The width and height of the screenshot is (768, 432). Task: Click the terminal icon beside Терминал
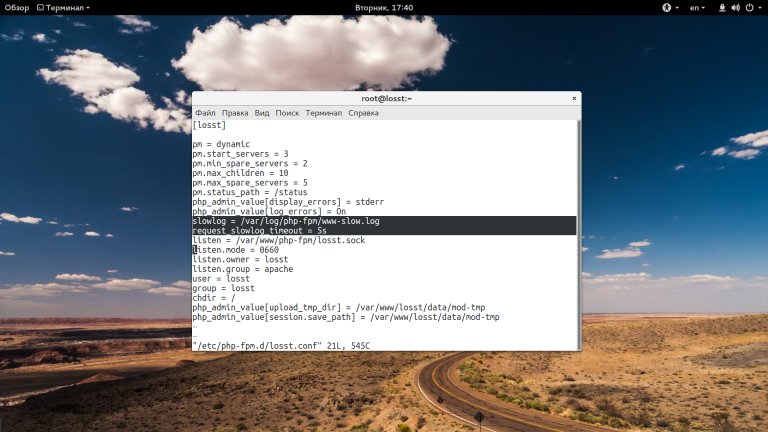point(40,7)
